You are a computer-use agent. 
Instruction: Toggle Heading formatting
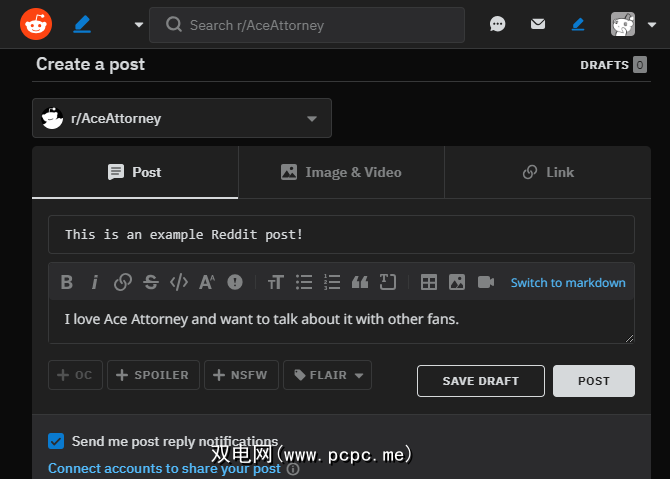276,282
